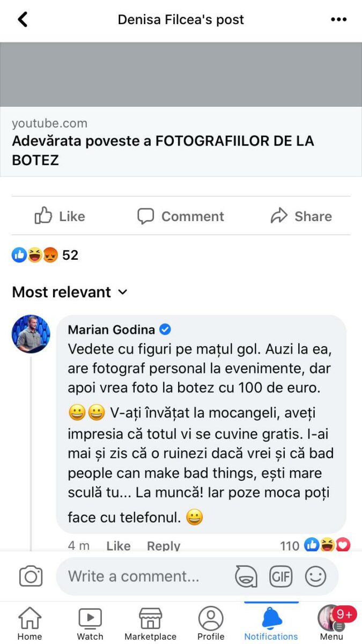The width and height of the screenshot is (362, 644).
Task: Reply to Marian Godina's comment
Action: [164, 545]
